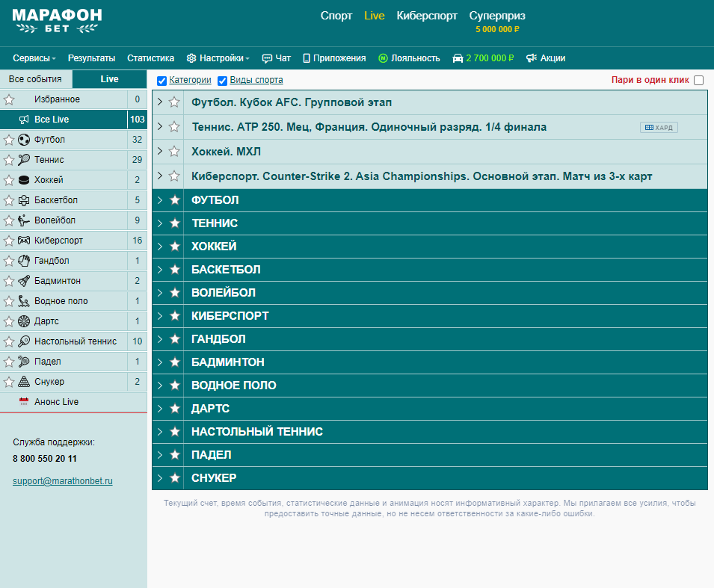
Task: Enable the Пари в один клик checkbox
Action: coord(698,80)
